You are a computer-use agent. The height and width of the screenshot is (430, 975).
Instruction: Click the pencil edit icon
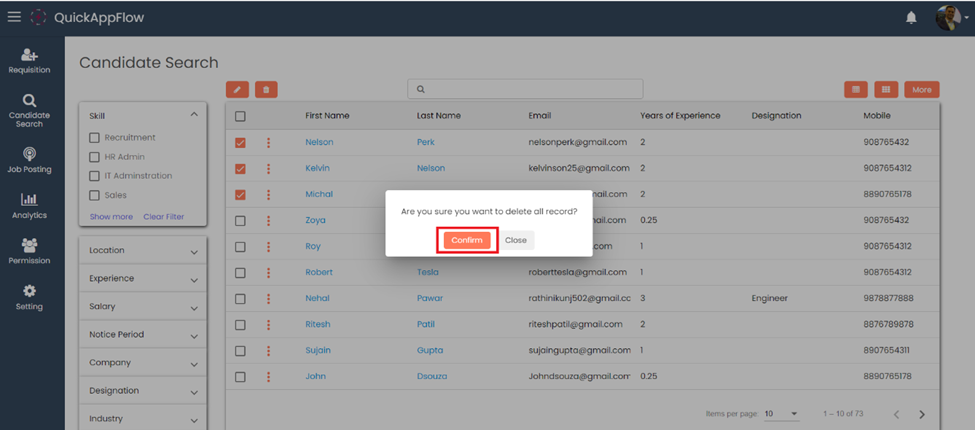(238, 90)
